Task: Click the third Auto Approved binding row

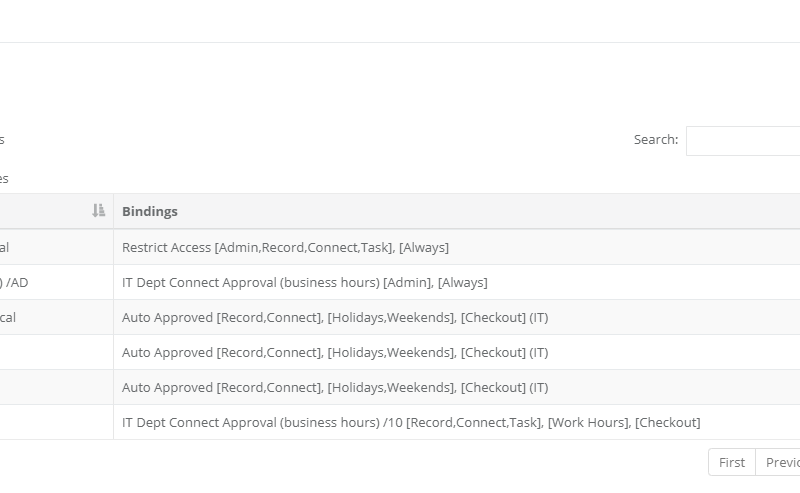Action: pos(335,387)
